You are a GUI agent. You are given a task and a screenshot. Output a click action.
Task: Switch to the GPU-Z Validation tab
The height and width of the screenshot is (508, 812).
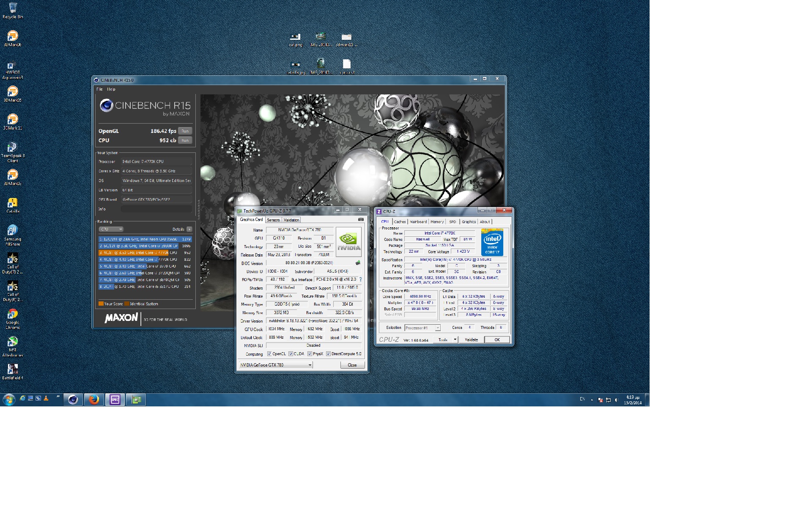[x=291, y=220]
